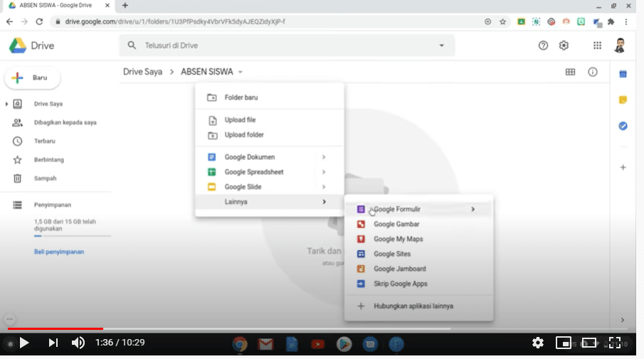Open Chrome from the taskbar
The image size is (644, 359).
pyautogui.click(x=240, y=344)
